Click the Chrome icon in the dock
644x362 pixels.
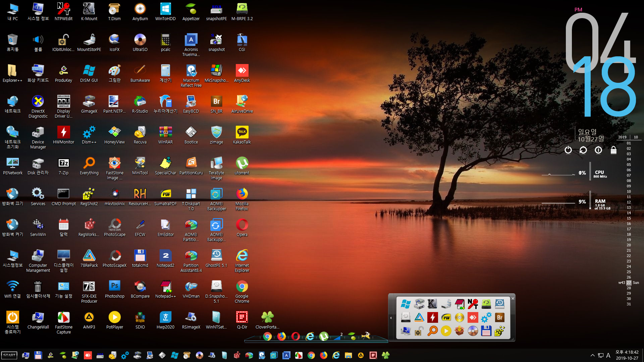coord(267,336)
